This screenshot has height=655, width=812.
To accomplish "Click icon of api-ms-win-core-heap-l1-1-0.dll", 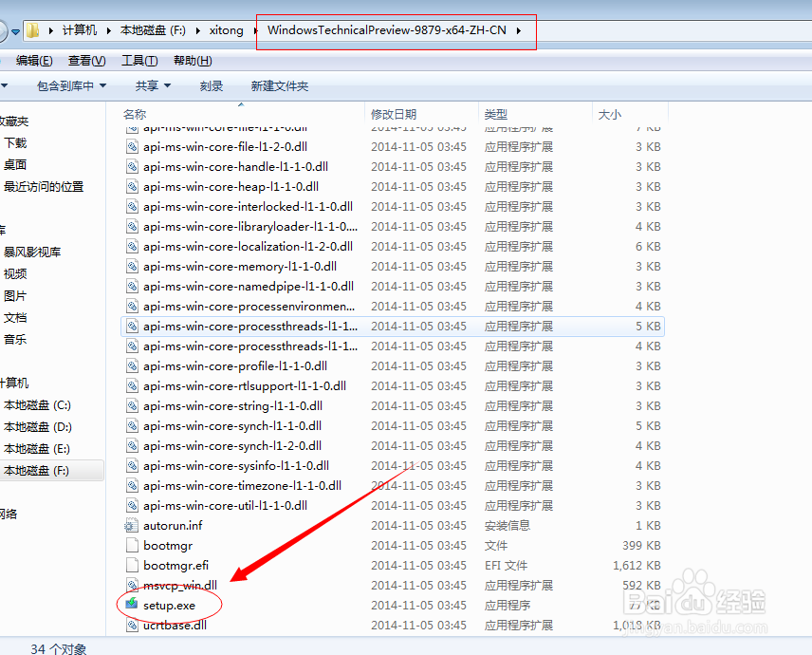I will coord(132,187).
